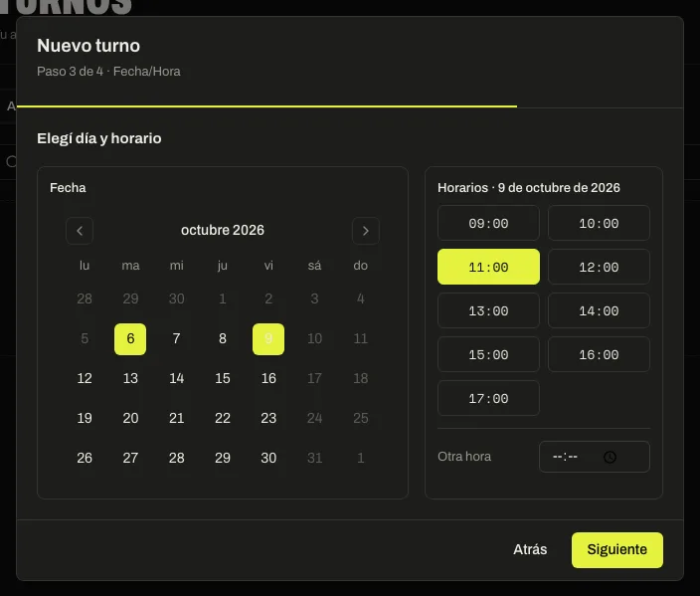Image resolution: width=700 pixels, height=596 pixels.
Task: Select October 19 in the calendar
Action: coord(85,418)
